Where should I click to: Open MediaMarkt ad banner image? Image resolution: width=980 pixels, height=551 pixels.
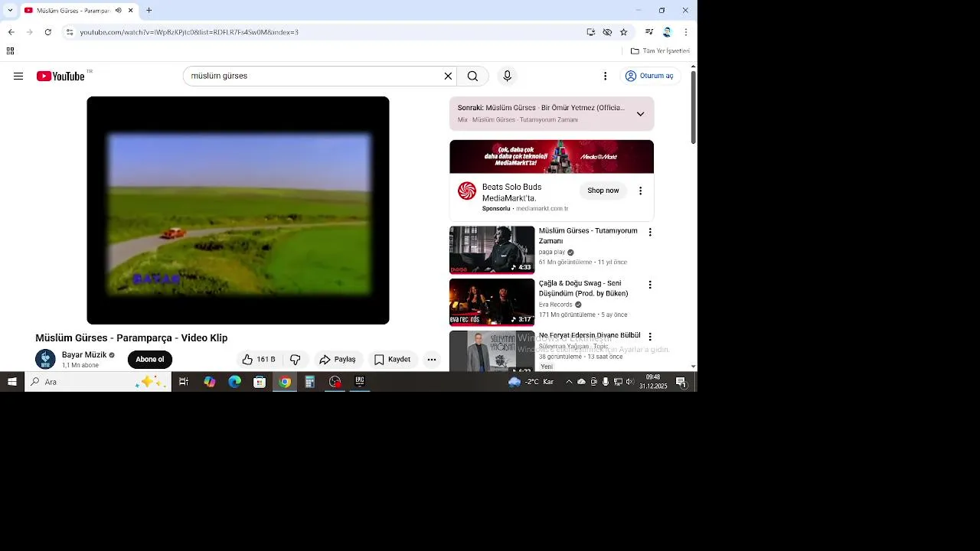pyautogui.click(x=551, y=157)
